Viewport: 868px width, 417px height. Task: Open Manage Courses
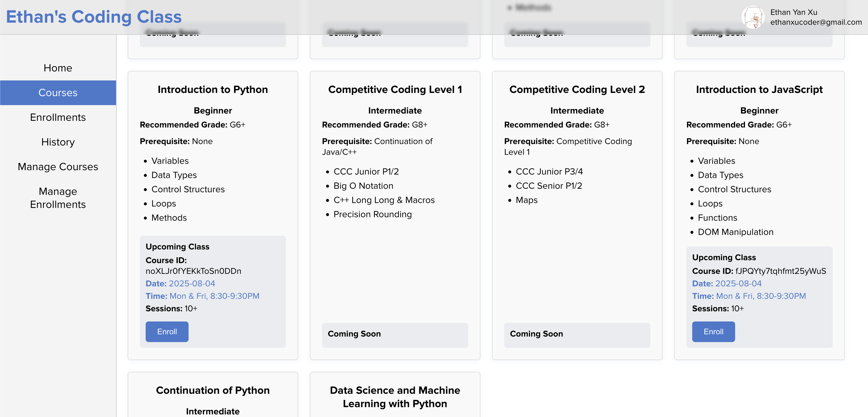click(58, 166)
